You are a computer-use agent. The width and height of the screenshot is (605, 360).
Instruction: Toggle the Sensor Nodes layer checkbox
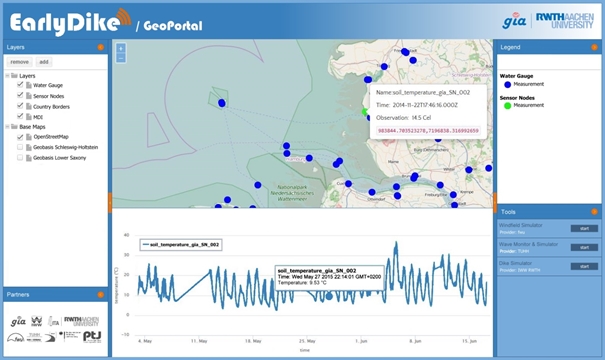(x=20, y=95)
